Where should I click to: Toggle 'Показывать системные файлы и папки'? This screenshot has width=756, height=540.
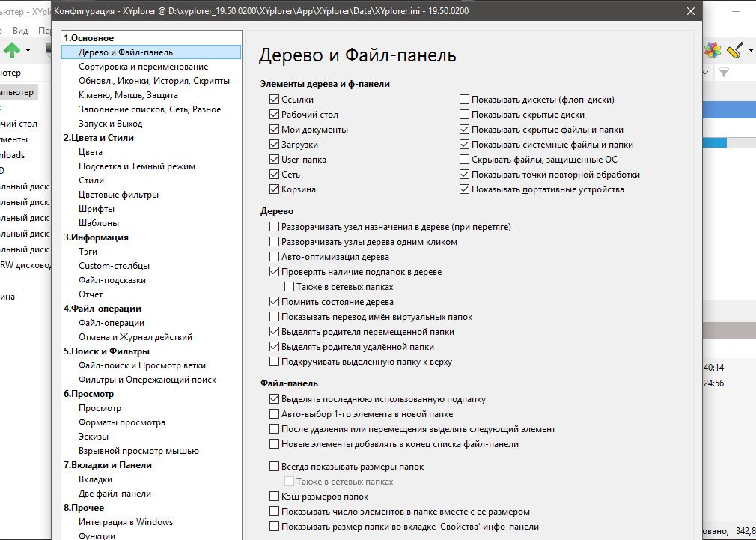(464, 145)
